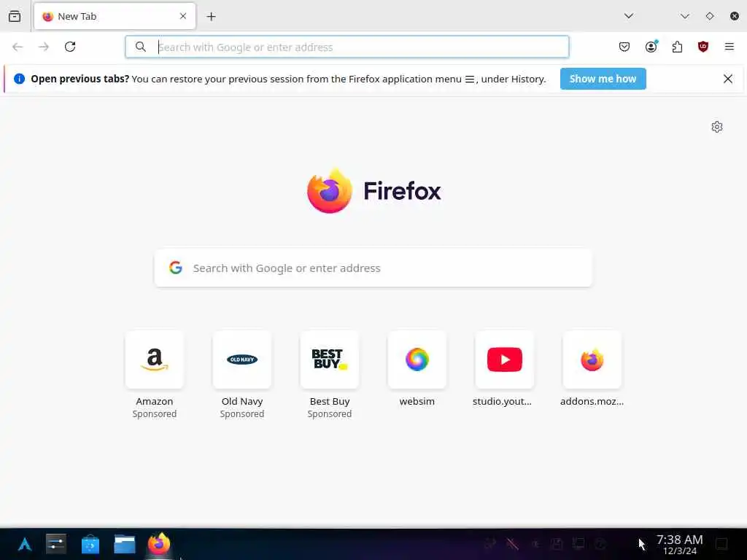
Task: Select the New Tab tab
Action: [x=115, y=16]
